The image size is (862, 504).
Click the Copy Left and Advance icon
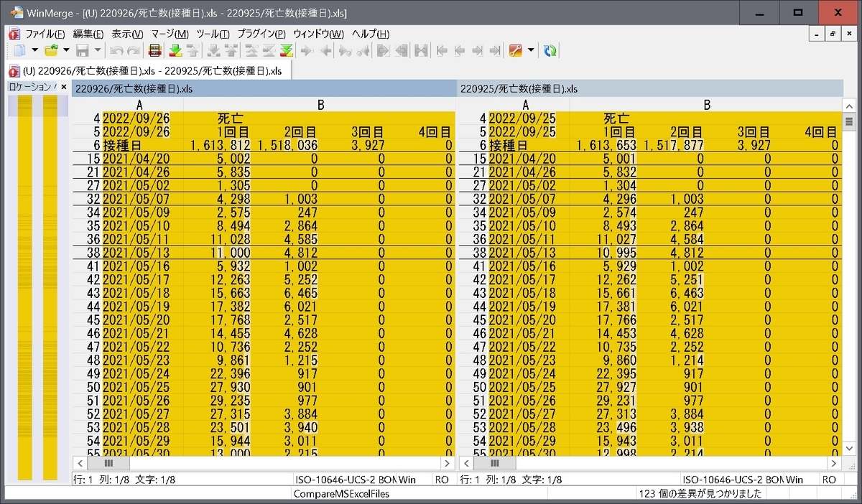(x=363, y=50)
